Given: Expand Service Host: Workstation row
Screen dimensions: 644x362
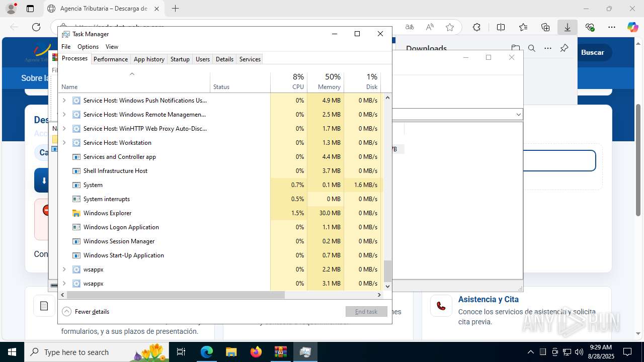Looking at the screenshot, I should pos(64,143).
